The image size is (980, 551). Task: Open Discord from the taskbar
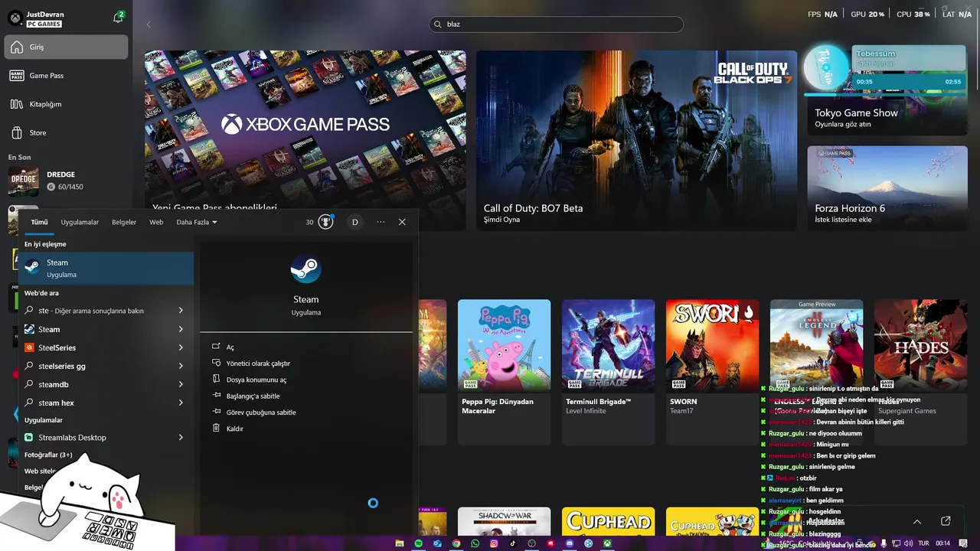coord(569,543)
